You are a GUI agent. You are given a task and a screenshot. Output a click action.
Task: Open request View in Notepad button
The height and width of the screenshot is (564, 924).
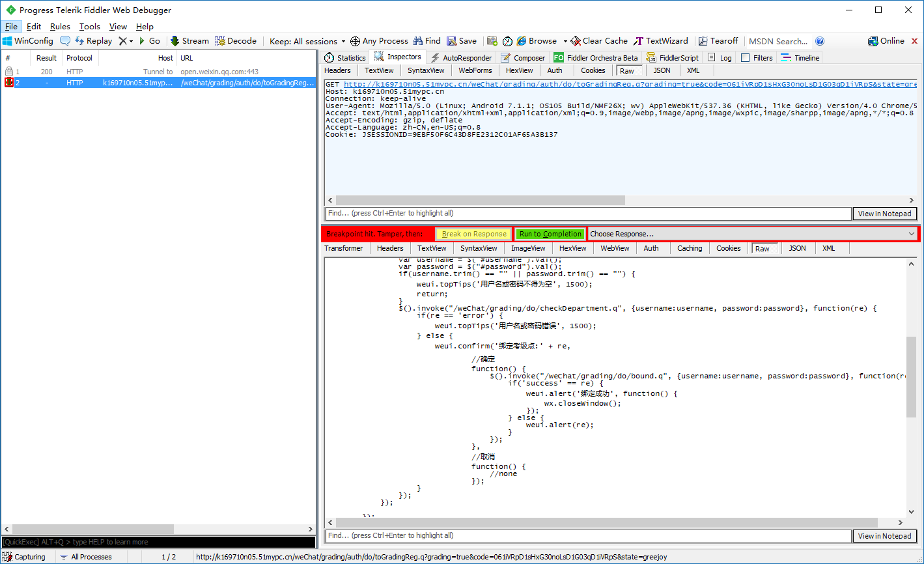[x=885, y=214]
